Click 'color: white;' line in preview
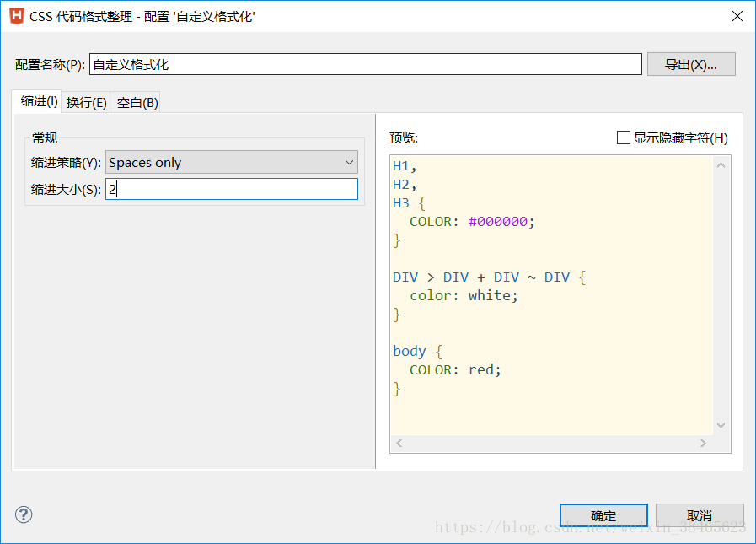This screenshot has height=544, width=756. coord(464,295)
